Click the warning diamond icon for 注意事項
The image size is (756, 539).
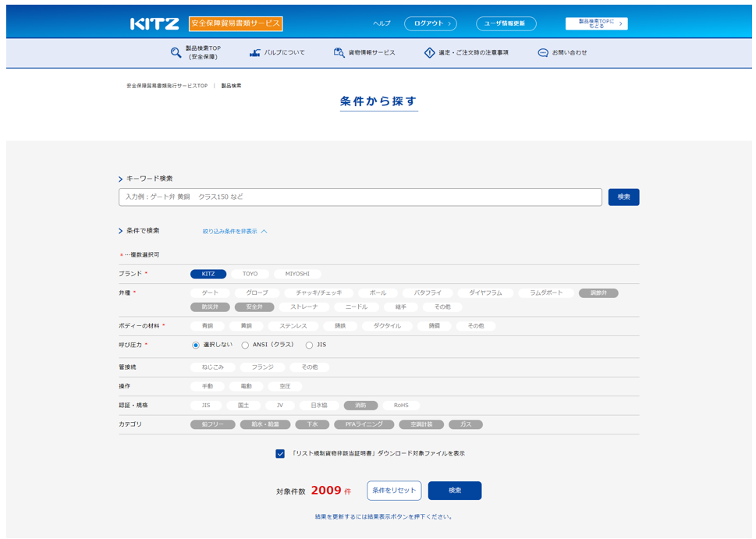tap(429, 53)
